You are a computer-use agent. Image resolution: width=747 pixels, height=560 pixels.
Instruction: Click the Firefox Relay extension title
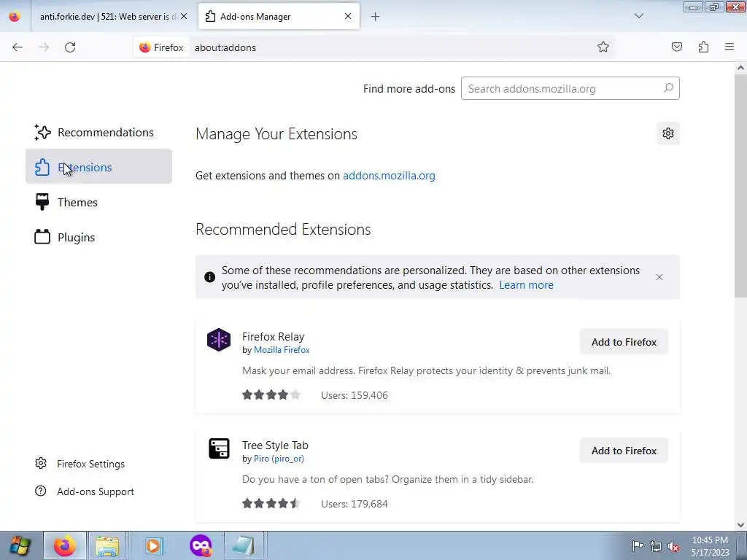[273, 337]
